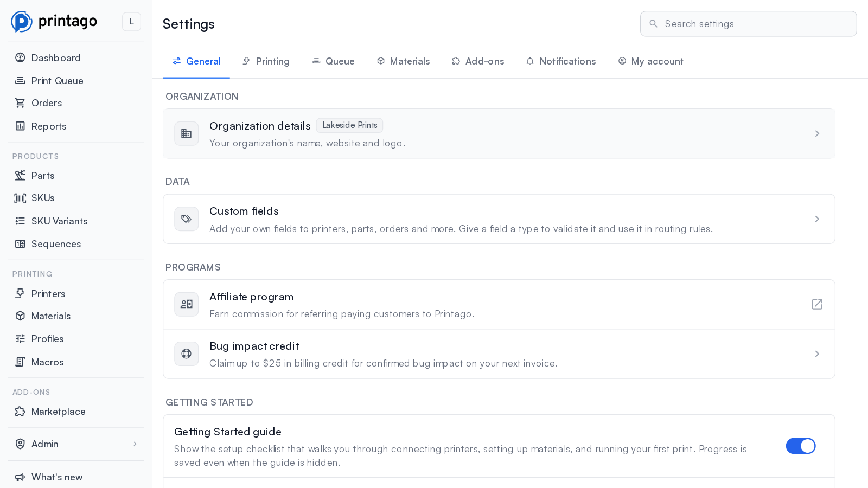Expand the Admin sidebar submenu chevron
The image size is (868, 488).
coord(135,444)
